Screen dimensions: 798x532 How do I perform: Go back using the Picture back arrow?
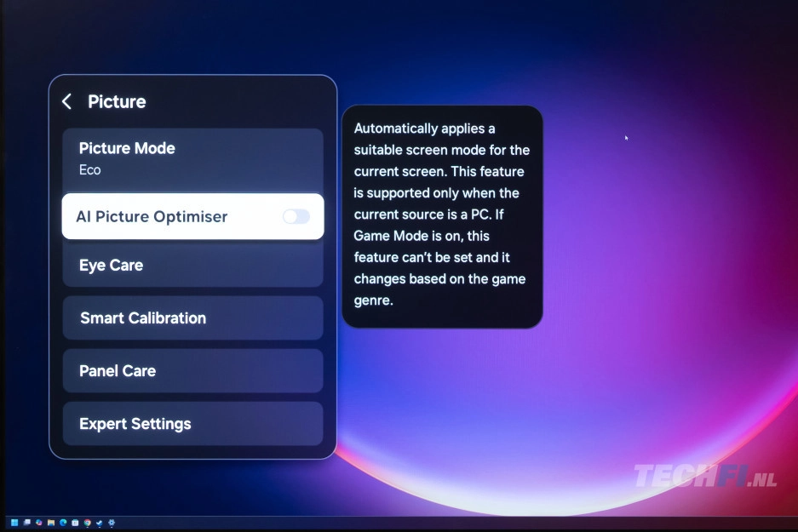point(66,102)
